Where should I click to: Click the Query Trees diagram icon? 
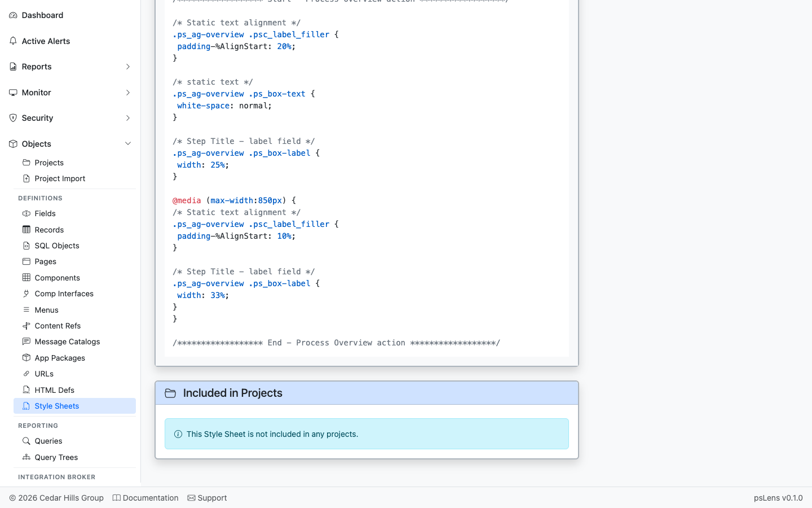pos(27,457)
